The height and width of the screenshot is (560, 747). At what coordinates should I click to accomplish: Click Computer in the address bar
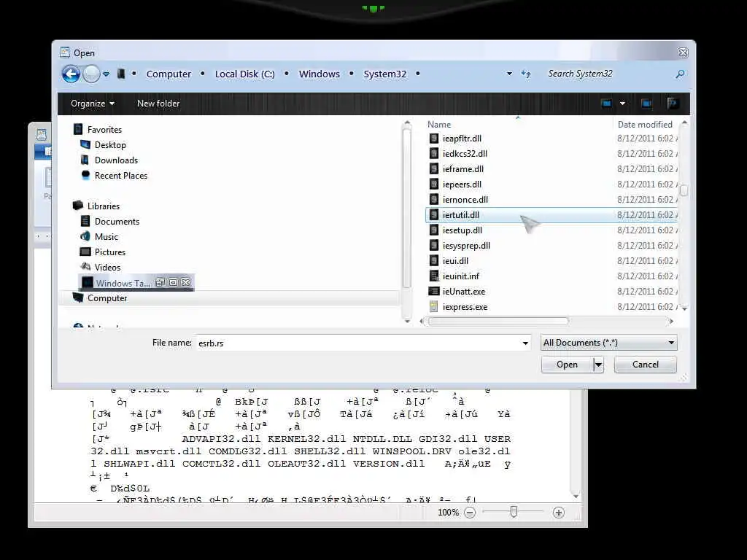pyautogui.click(x=169, y=74)
